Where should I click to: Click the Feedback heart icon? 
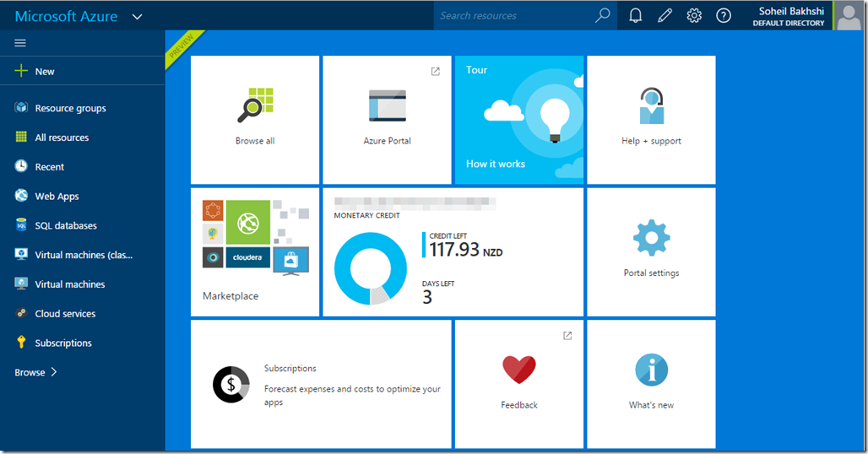tap(519, 370)
